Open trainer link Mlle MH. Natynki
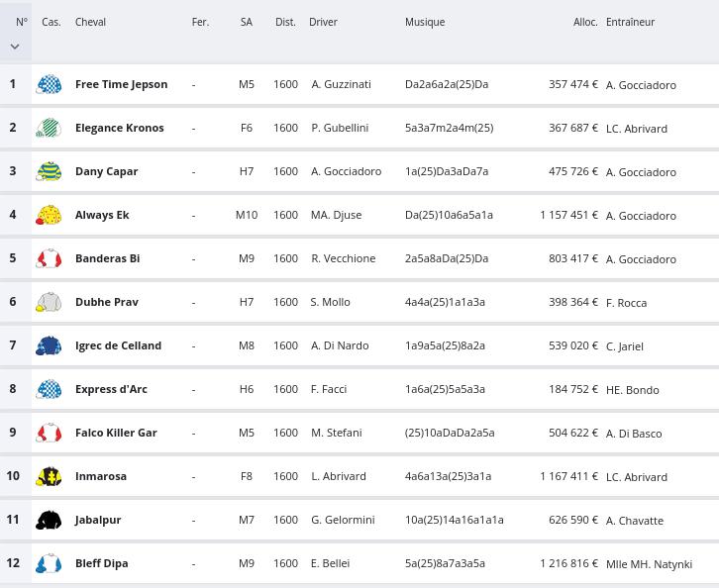Image resolution: width=719 pixels, height=588 pixels. [x=649, y=564]
